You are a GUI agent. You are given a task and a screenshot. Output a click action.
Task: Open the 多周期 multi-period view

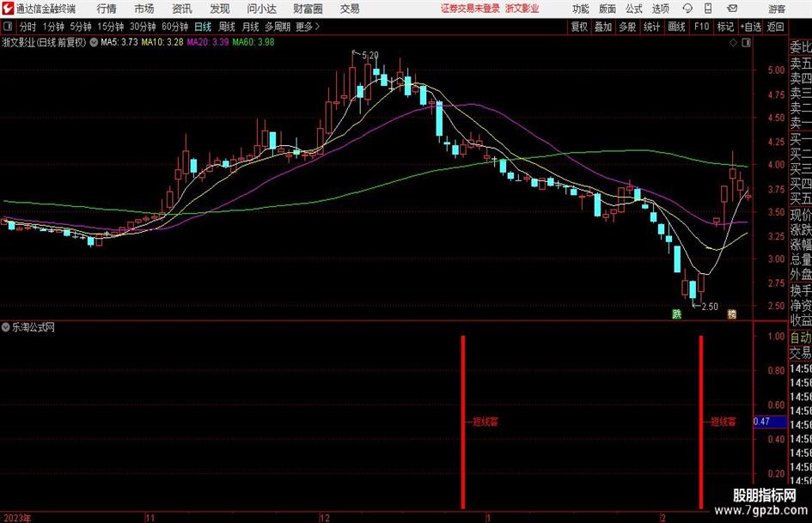pos(278,27)
